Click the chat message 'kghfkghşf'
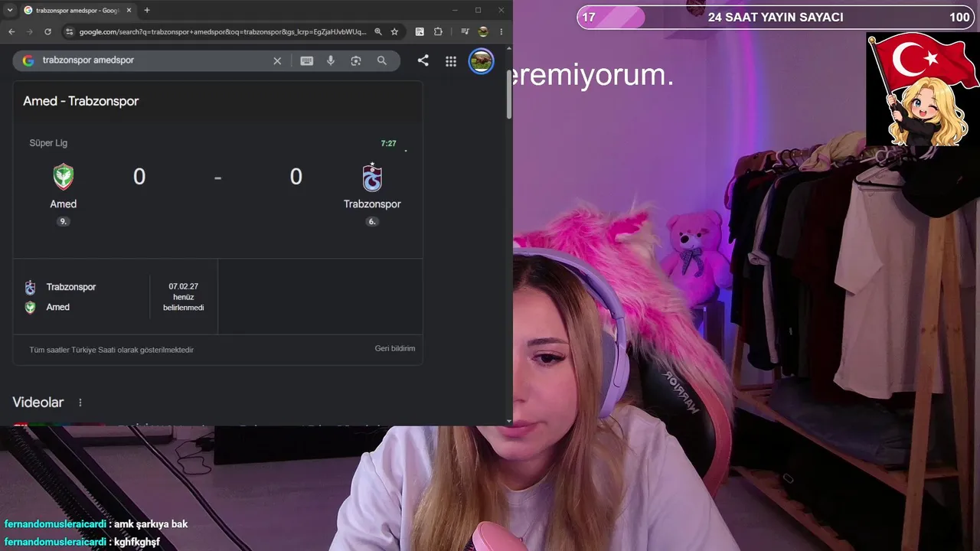This screenshot has width=980, height=551. coord(137,542)
